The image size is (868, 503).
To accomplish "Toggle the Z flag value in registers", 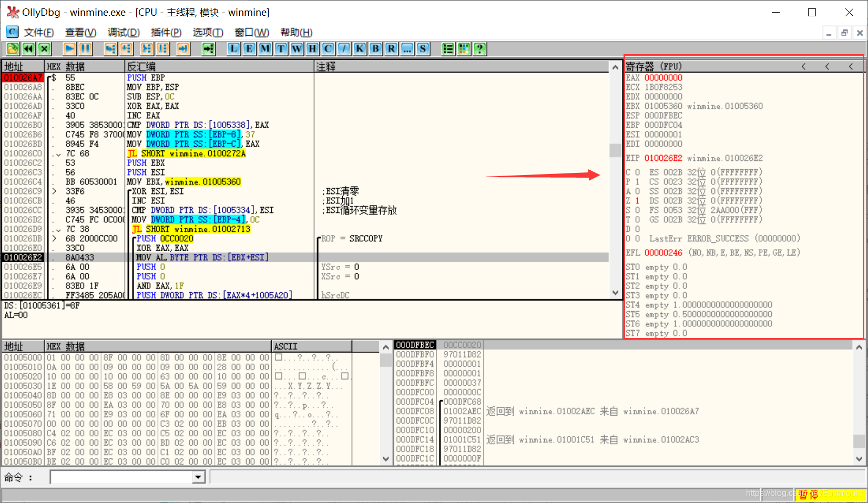I will tap(637, 201).
